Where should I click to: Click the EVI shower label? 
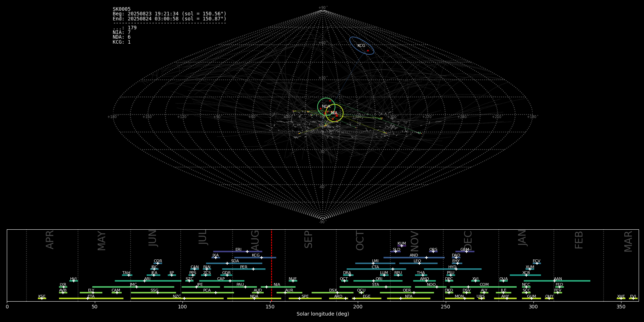tap(633, 297)
